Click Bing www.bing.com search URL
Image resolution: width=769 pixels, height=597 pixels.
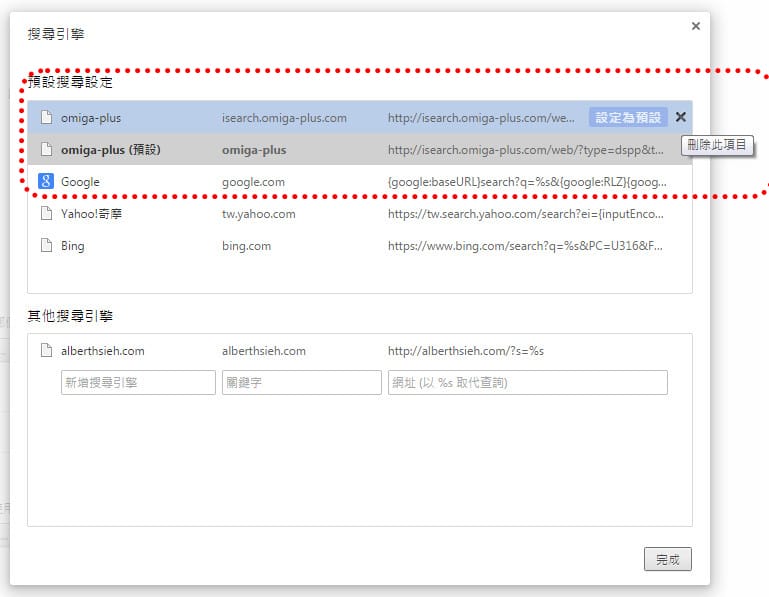click(x=525, y=246)
